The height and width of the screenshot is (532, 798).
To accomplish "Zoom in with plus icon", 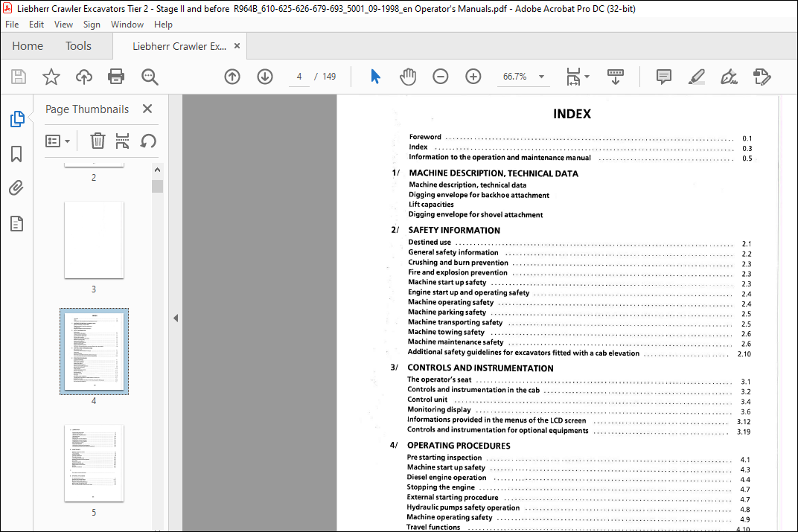I will (x=473, y=77).
